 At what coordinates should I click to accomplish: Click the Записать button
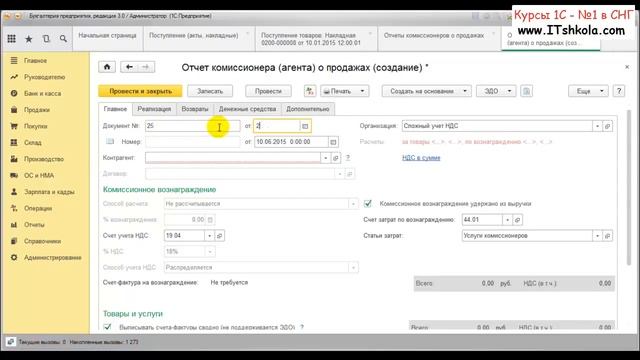[x=210, y=91]
